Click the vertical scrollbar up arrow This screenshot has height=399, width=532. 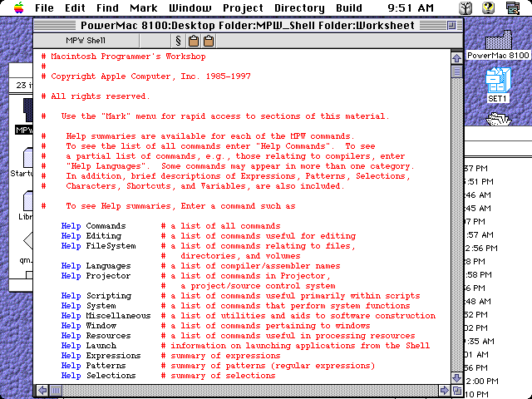[x=456, y=58]
